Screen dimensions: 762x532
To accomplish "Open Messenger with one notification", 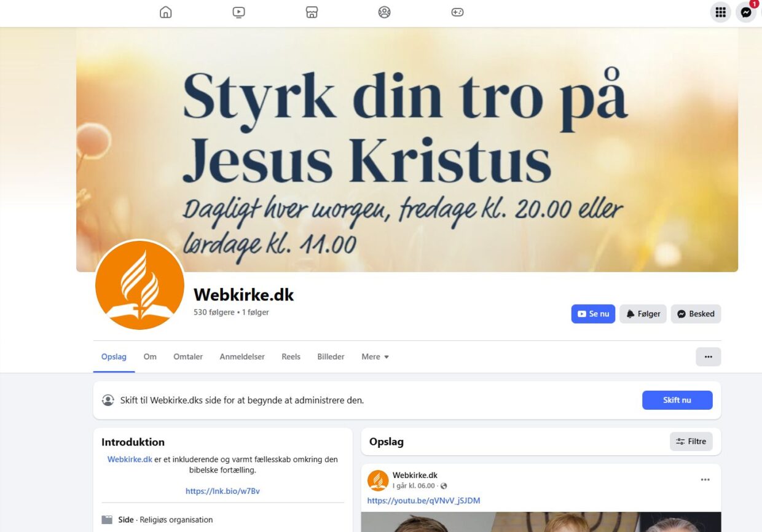I will click(746, 12).
